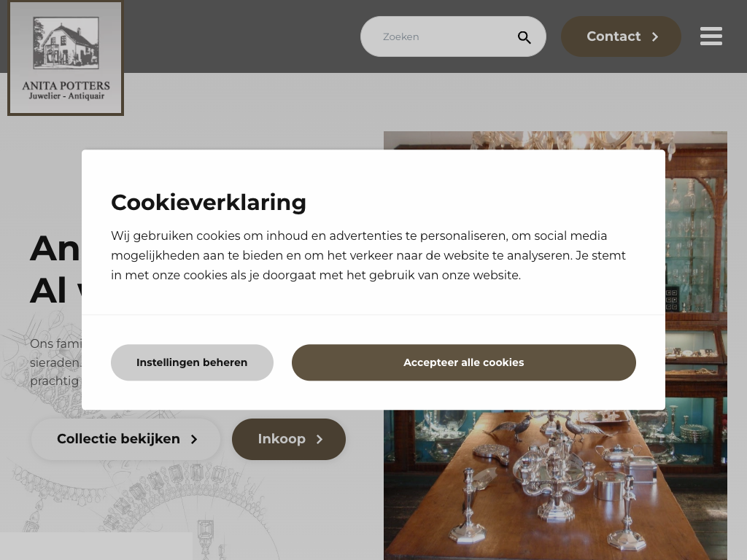Click the Juwelier - Antiquair tagline
Viewport: 747px width, 560px height.
point(66,96)
